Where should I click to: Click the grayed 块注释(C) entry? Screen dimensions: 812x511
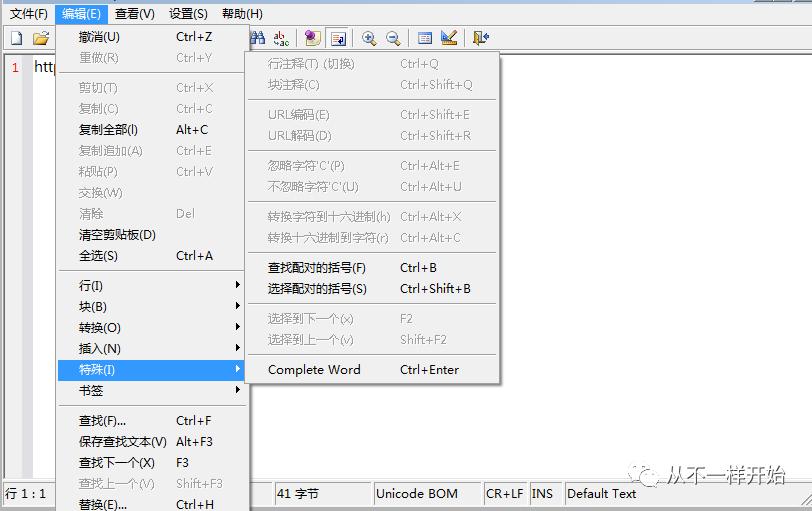pyautogui.click(x=372, y=85)
